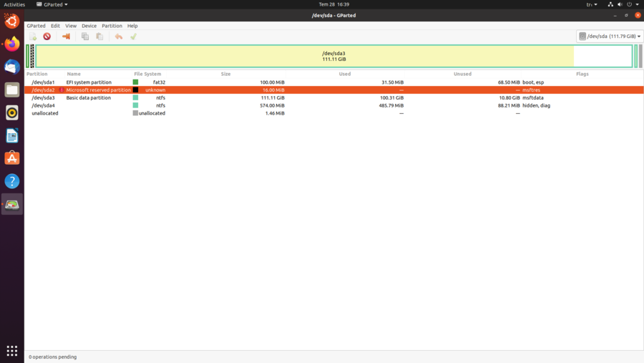Click the Delete partition toolbar icon
The image size is (644, 363).
click(47, 37)
